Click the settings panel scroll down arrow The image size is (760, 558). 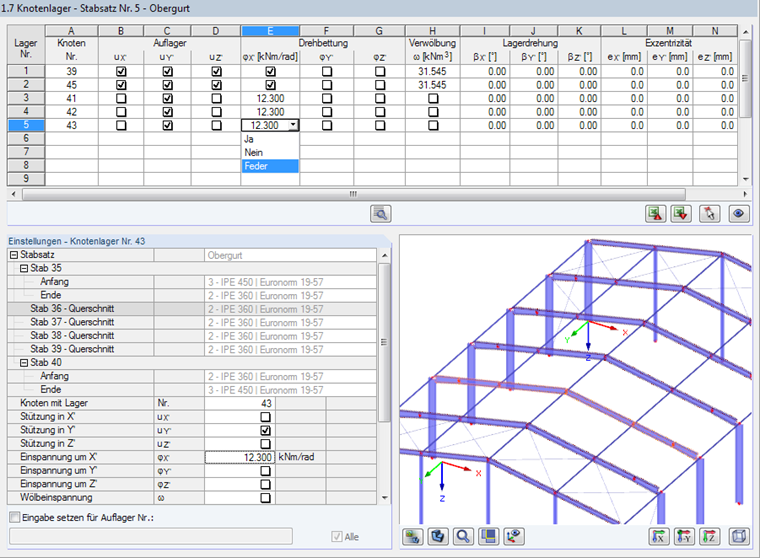coord(384,497)
